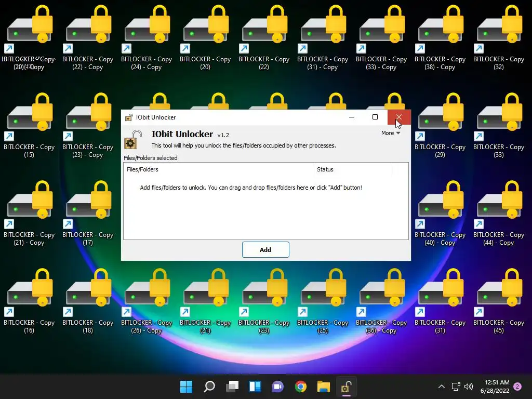Click the volume speaker tray icon
Screen dimensions: 532x399
[x=469, y=387]
